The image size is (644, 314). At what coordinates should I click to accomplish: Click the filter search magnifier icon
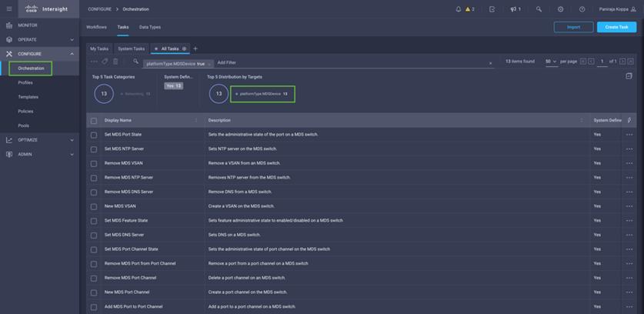[136, 62]
